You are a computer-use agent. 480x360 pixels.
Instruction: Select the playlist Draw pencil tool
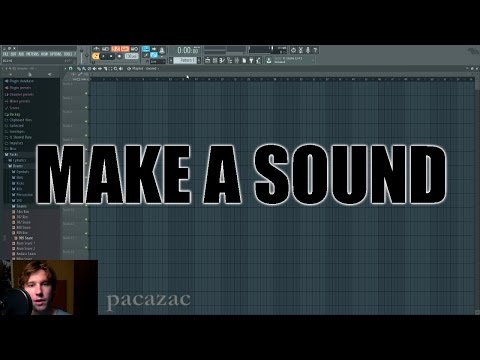pyautogui.click(x=79, y=68)
